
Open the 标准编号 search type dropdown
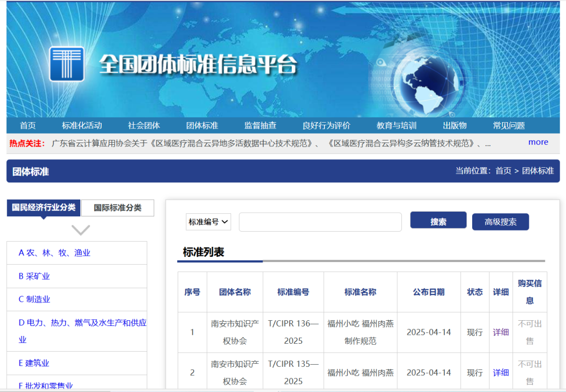[x=208, y=222]
